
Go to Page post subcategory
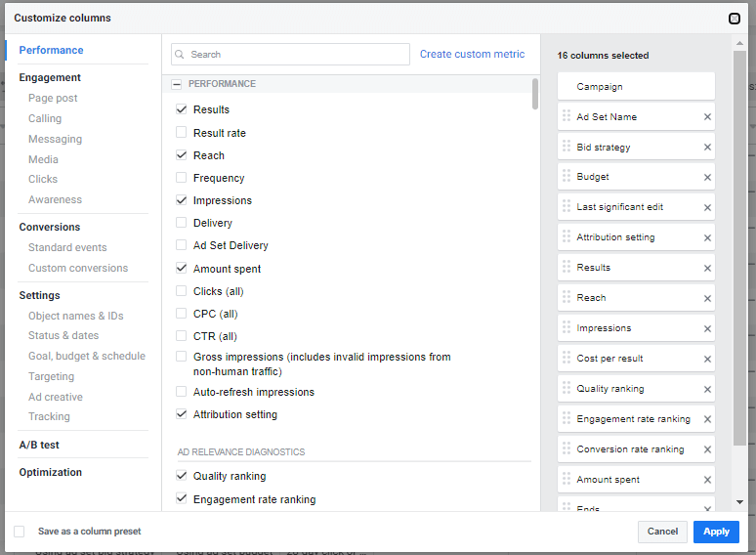53,99
